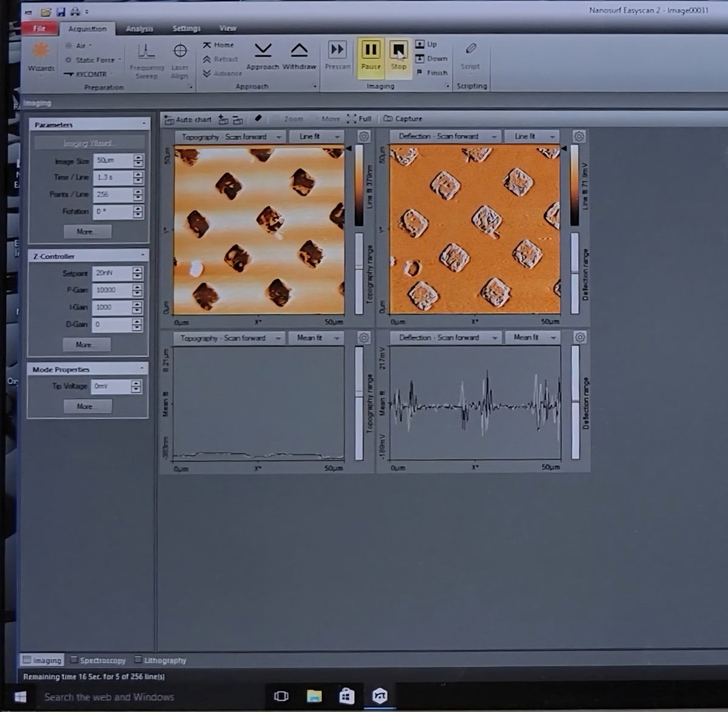Set scan direction to Down
This screenshot has height=712, width=728.
click(431, 59)
